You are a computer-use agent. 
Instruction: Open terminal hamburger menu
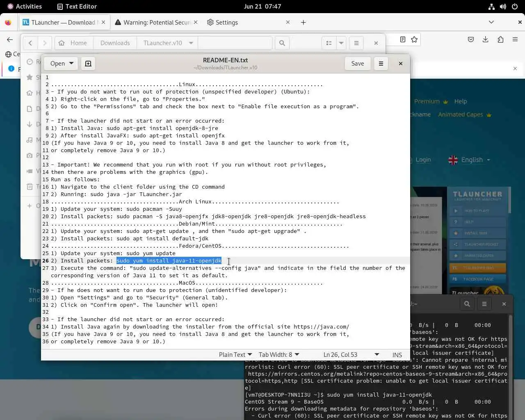[484, 304]
